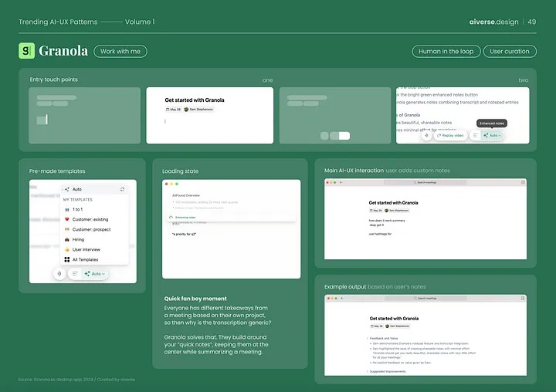Click the May 28 chip in Example output window
The width and height of the screenshot is (556, 392).
click(377, 326)
